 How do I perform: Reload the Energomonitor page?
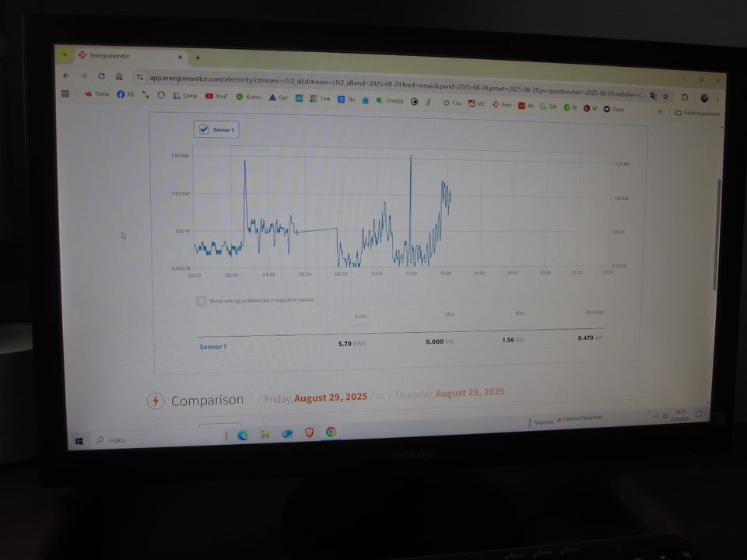[x=101, y=76]
